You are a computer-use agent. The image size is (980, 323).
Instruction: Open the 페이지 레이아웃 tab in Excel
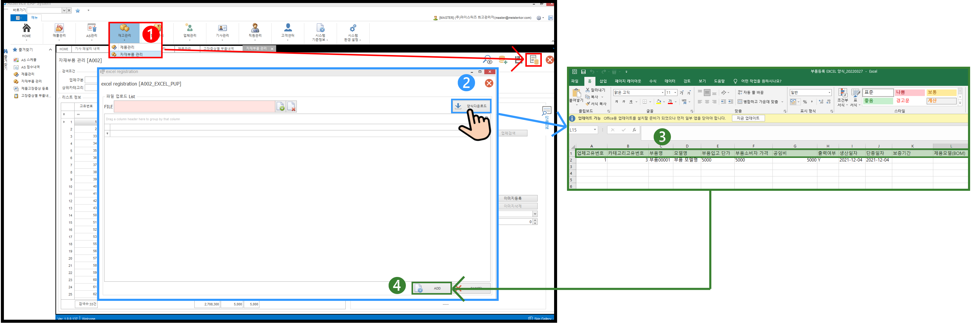tap(628, 81)
